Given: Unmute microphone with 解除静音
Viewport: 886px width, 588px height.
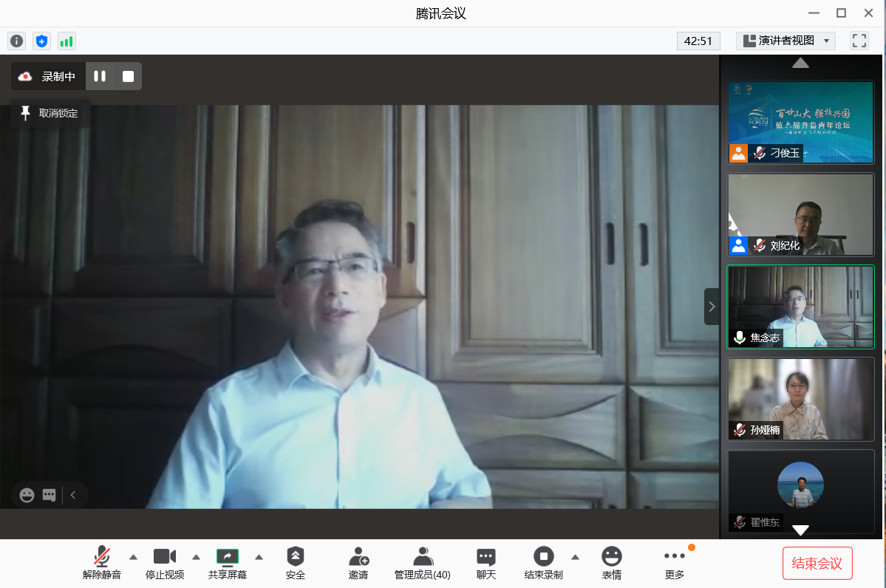Looking at the screenshot, I should [102, 564].
